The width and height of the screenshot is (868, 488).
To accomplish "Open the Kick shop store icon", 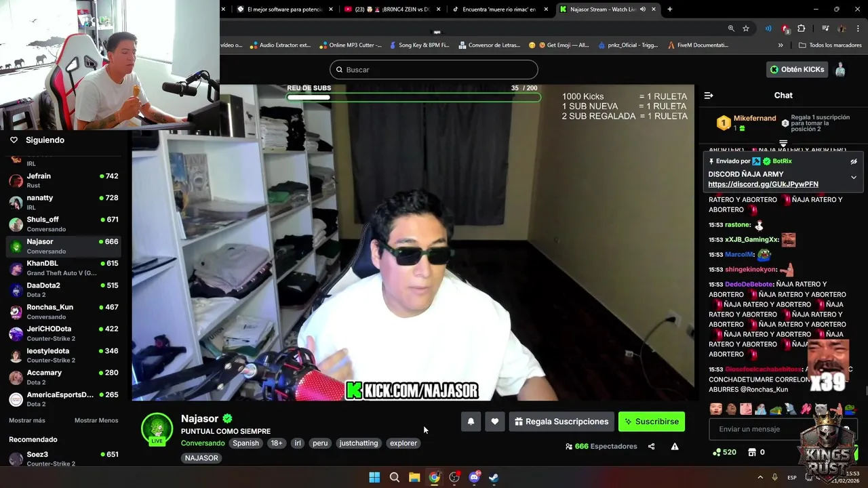I will (752, 452).
